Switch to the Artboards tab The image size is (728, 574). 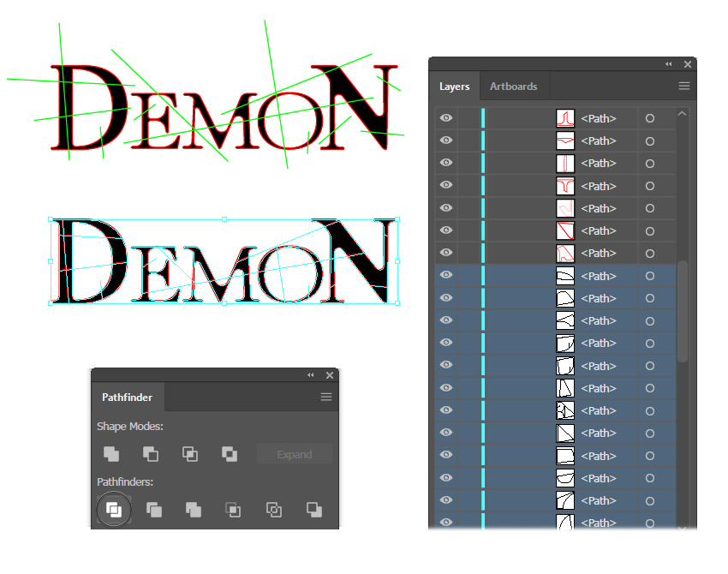(514, 87)
